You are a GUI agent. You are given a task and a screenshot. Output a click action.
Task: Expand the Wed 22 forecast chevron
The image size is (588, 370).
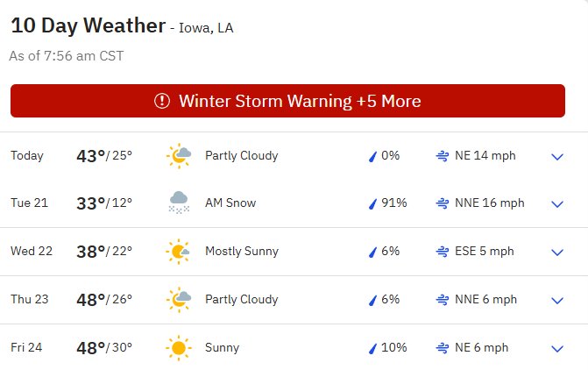point(557,253)
